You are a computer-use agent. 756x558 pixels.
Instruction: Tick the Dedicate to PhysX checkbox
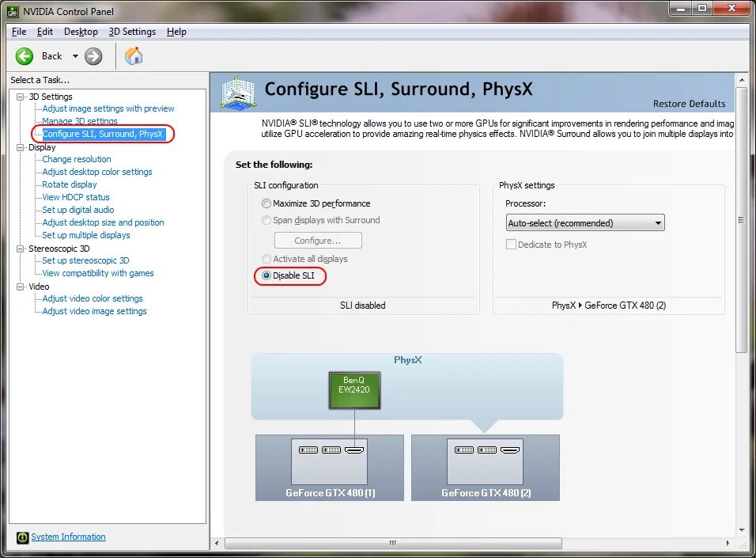click(x=511, y=245)
